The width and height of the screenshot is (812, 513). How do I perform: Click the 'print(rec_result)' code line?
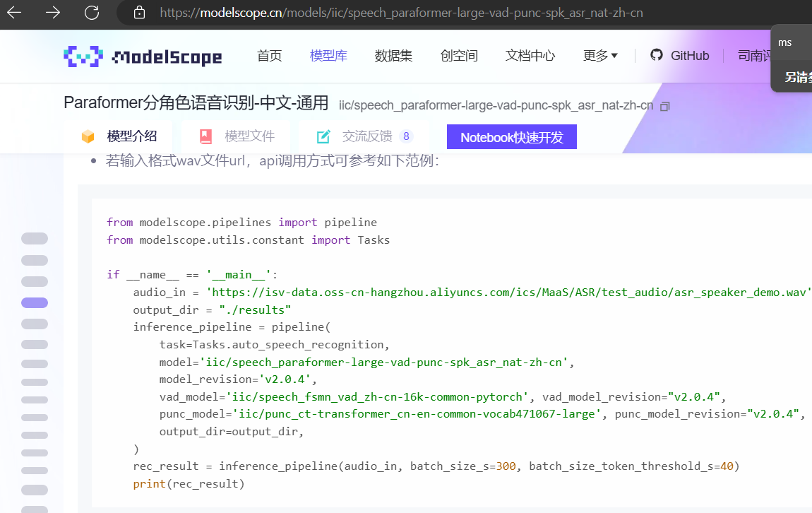189,483
